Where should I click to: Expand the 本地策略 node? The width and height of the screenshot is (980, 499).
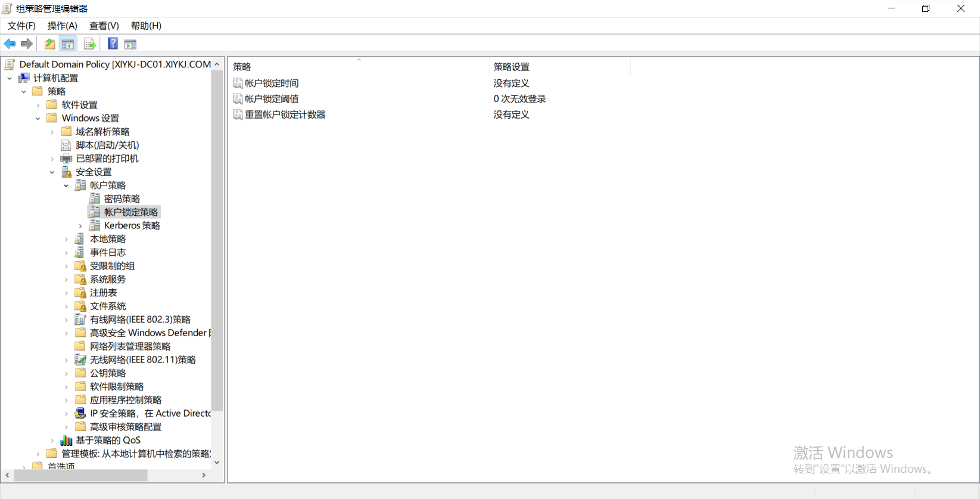coord(66,239)
